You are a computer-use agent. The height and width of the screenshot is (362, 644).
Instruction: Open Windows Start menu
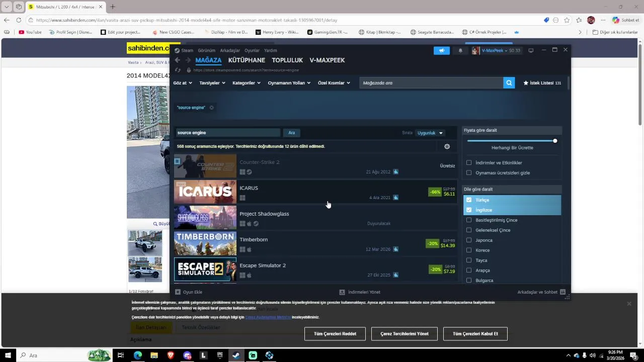[x=8, y=355]
